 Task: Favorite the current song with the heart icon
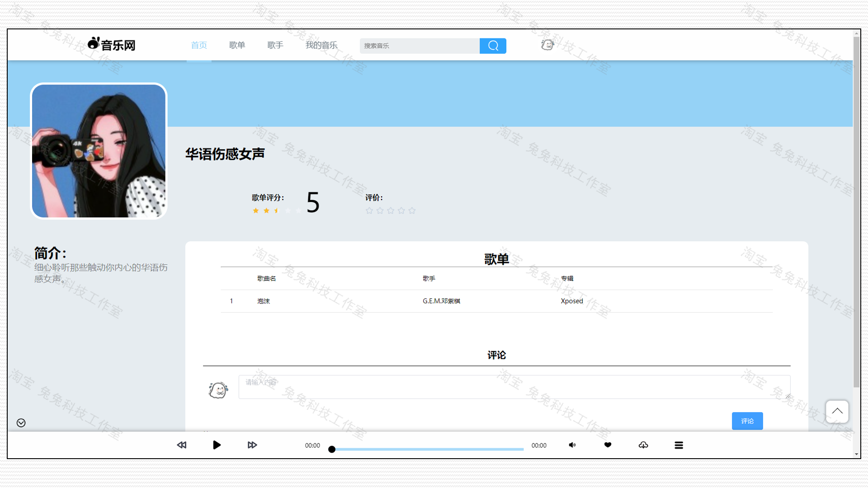coord(607,445)
